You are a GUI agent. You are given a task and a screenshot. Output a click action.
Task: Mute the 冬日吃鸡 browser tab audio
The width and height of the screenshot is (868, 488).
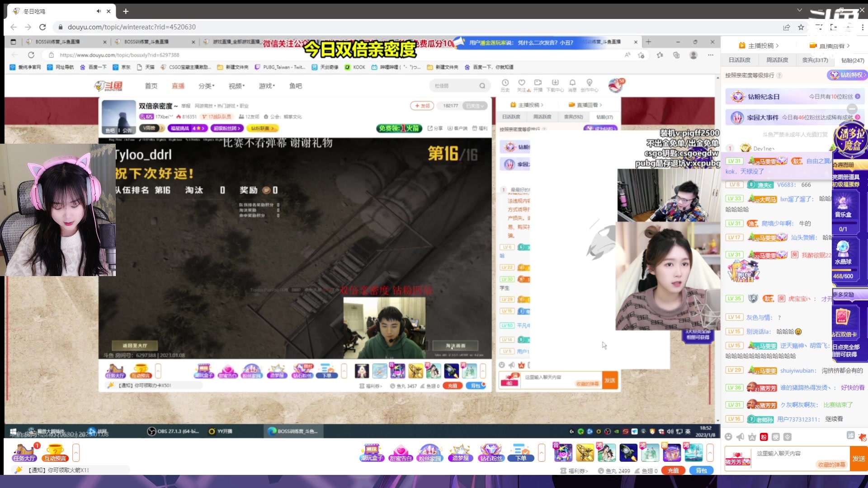pyautogui.click(x=99, y=11)
